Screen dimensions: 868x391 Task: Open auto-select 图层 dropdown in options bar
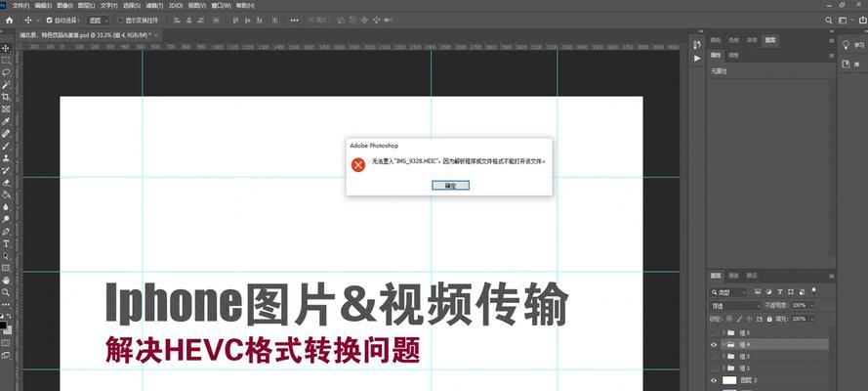pyautogui.click(x=99, y=20)
